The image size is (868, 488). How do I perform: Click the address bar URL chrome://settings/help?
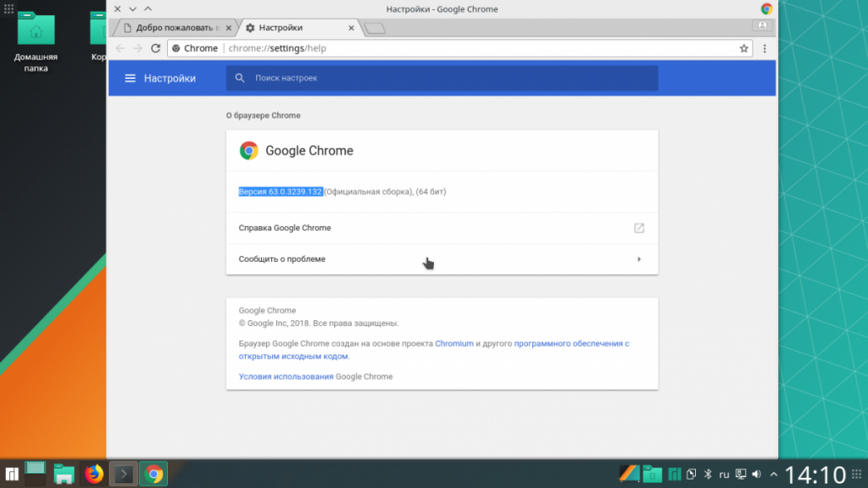click(x=277, y=48)
